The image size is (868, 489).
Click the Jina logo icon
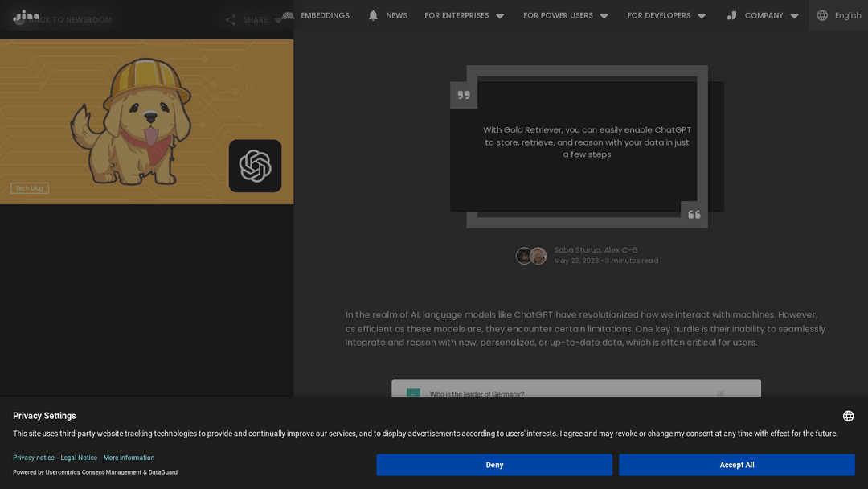[26, 17]
